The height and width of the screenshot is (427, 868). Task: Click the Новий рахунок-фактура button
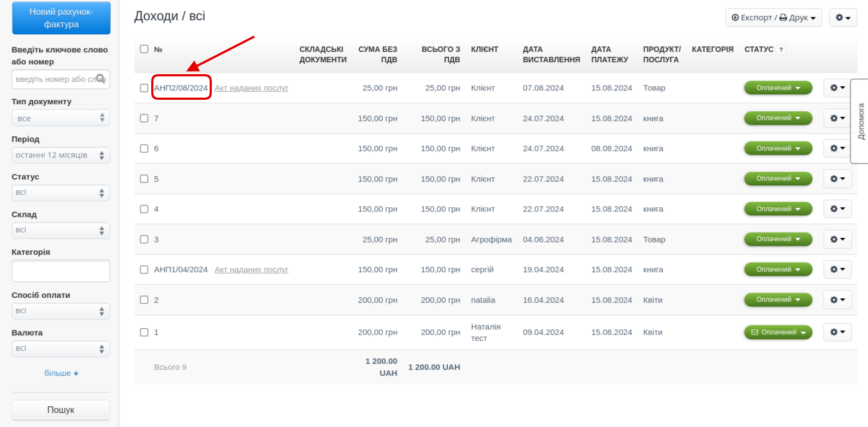[x=61, y=18]
